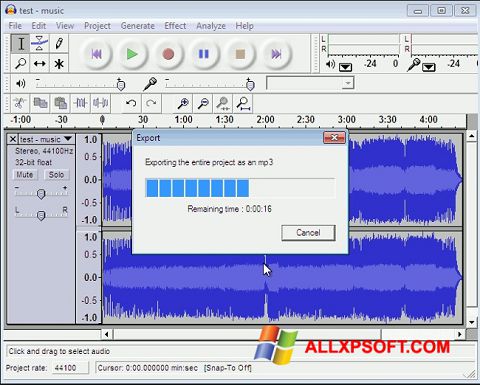Viewport: 480px width, 385px height.
Task: Open the input source combo box
Action: coord(310,83)
